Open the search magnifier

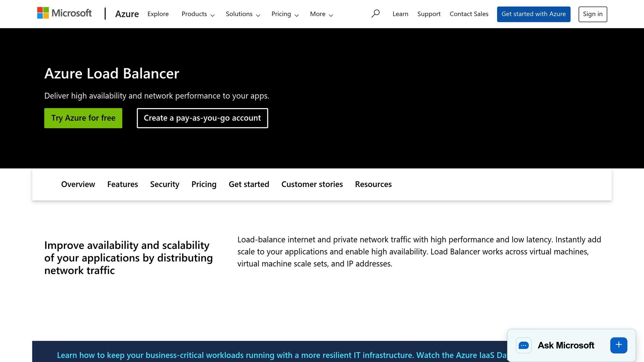pyautogui.click(x=375, y=14)
